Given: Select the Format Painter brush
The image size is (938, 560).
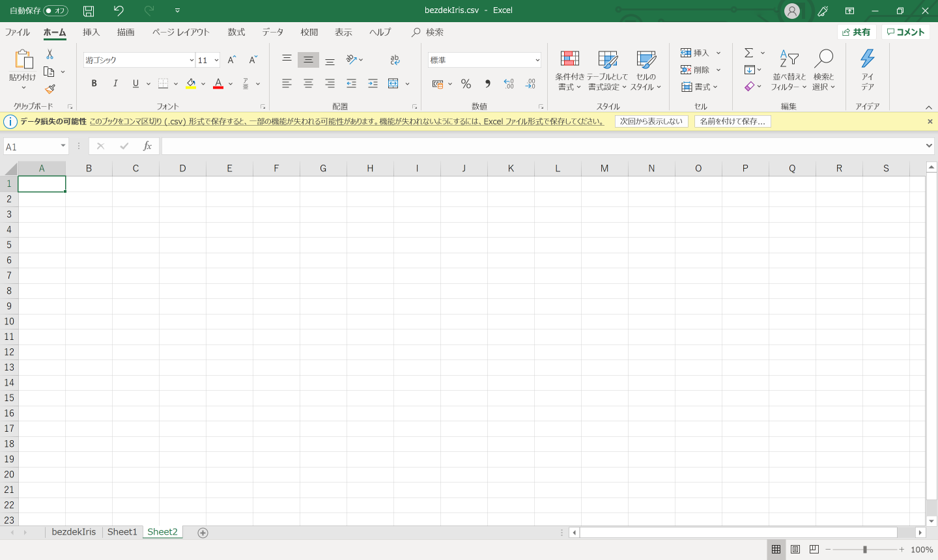Looking at the screenshot, I should [x=50, y=89].
